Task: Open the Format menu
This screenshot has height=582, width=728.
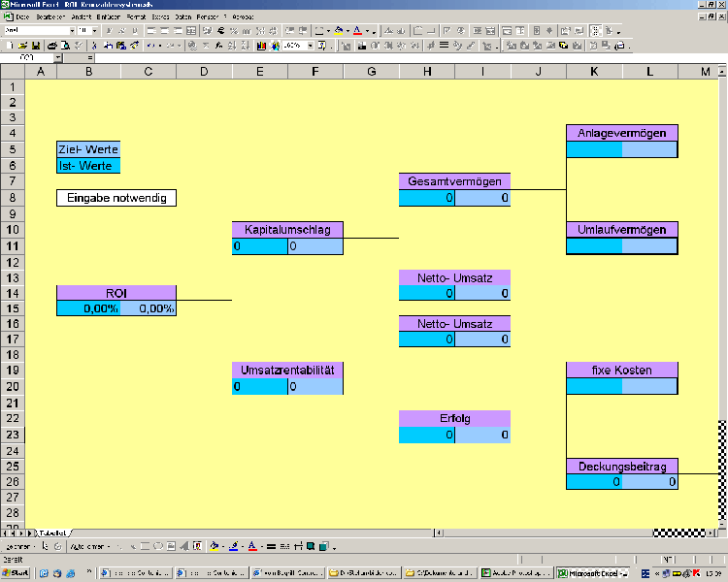Action: coord(136,16)
